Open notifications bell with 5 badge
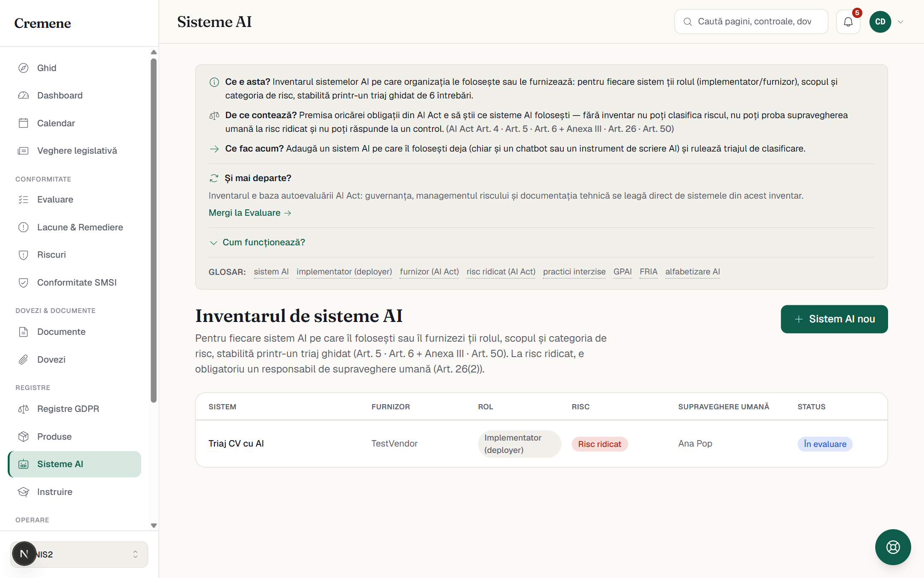This screenshot has width=924, height=578. click(848, 22)
